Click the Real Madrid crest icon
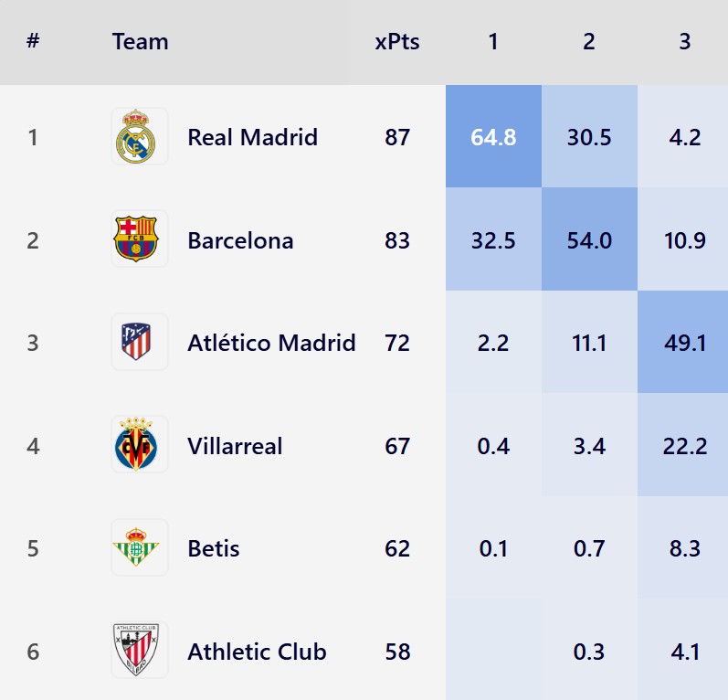This screenshot has width=728, height=700. [139, 137]
